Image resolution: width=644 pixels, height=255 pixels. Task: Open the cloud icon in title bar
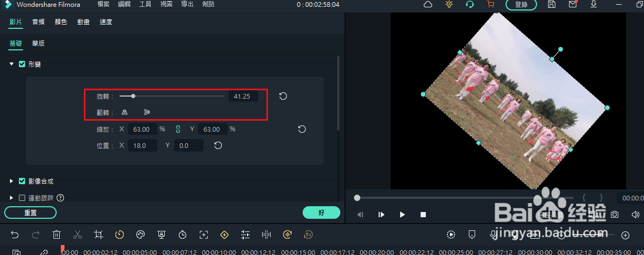click(x=428, y=4)
